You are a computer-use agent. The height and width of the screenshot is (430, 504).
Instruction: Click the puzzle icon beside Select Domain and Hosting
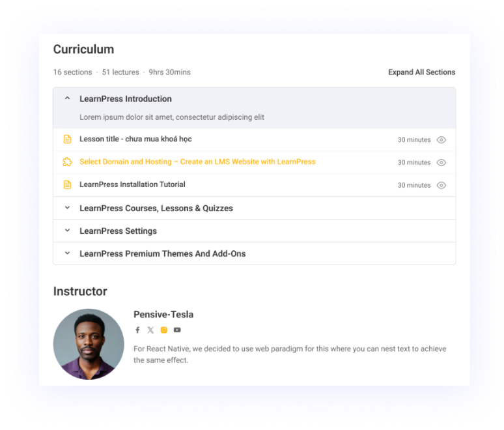coord(67,162)
